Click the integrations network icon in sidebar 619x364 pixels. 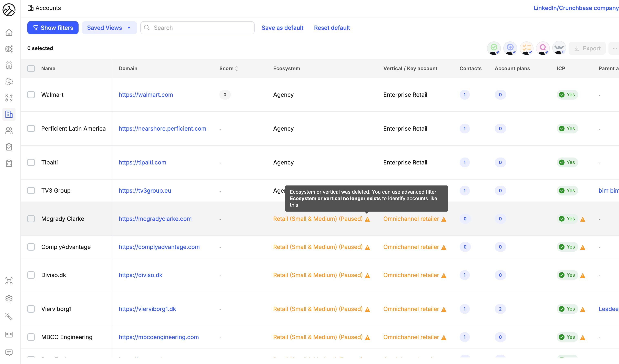pyautogui.click(x=9, y=281)
